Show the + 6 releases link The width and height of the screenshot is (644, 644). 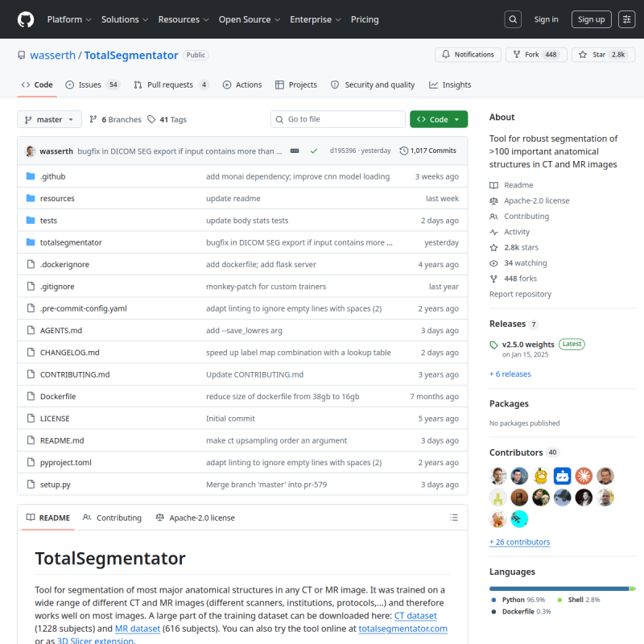click(x=510, y=374)
